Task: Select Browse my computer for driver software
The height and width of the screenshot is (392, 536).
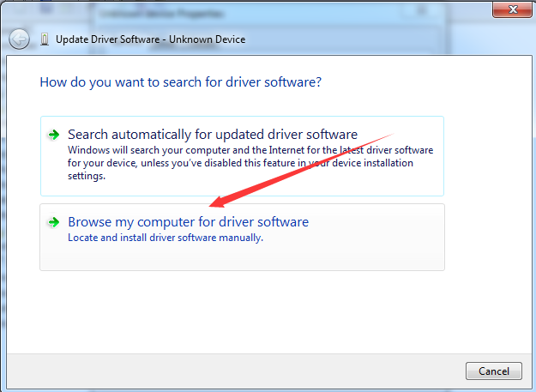Action: [x=188, y=222]
